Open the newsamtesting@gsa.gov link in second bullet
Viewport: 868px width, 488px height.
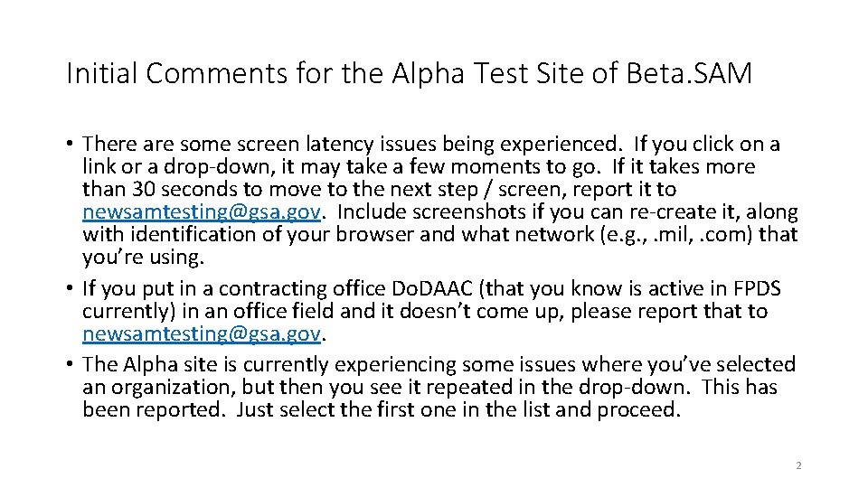tap(202, 333)
